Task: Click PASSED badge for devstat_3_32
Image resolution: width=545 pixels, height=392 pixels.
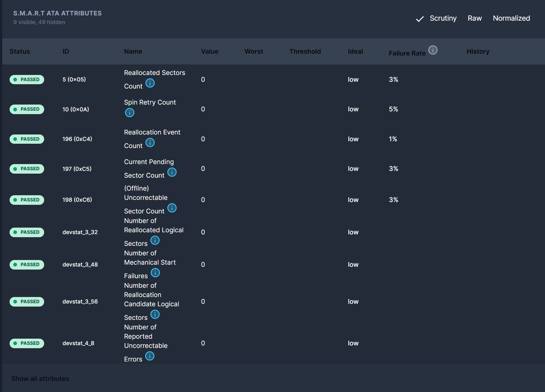Action: click(x=27, y=232)
